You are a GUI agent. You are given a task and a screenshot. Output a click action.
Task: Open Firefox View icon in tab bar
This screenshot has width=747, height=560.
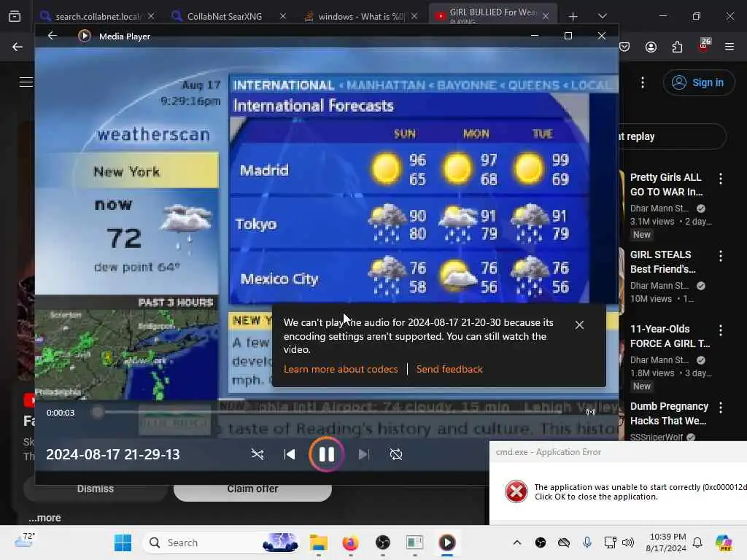15,16
